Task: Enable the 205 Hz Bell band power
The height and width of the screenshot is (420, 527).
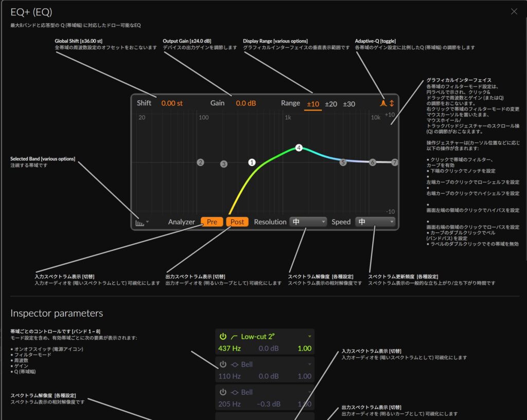Action: coord(223,392)
